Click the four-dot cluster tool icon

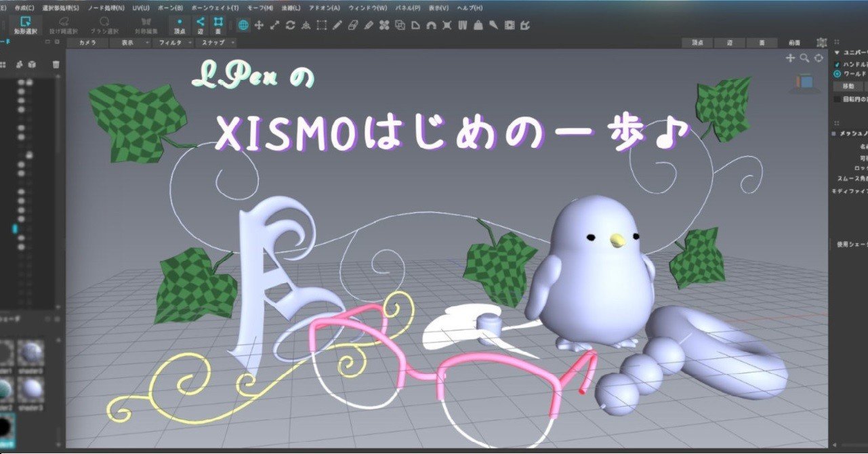tap(384, 25)
